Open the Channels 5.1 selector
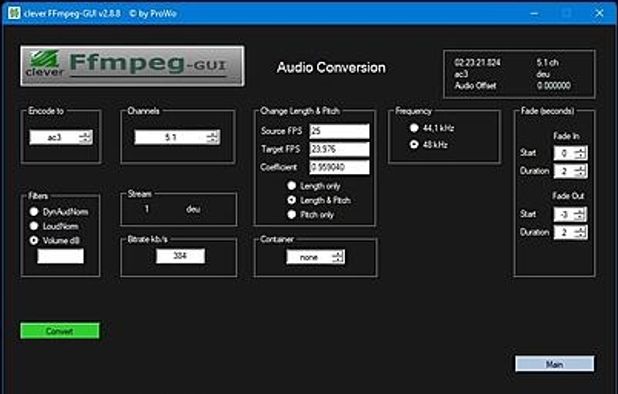The image size is (618, 394). tap(177, 137)
